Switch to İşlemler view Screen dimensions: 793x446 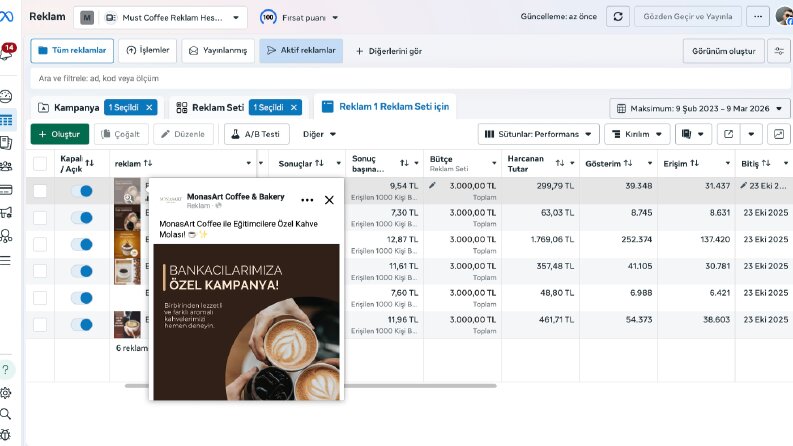pos(148,51)
